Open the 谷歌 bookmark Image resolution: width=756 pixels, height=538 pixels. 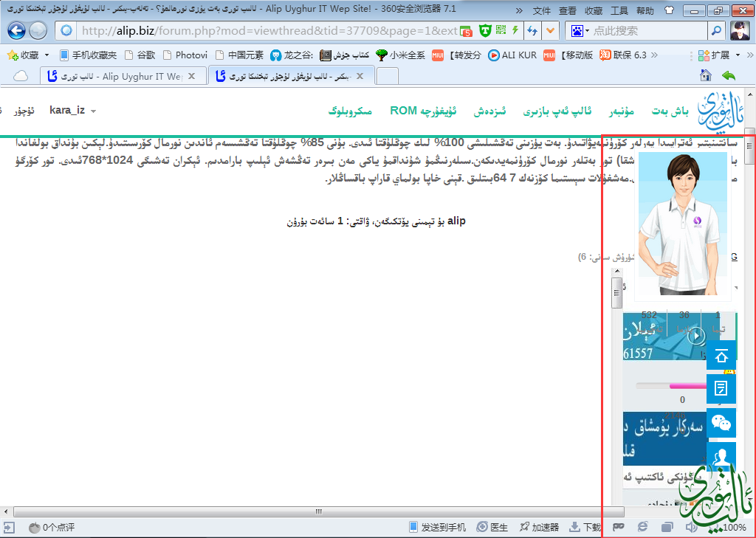[140, 55]
